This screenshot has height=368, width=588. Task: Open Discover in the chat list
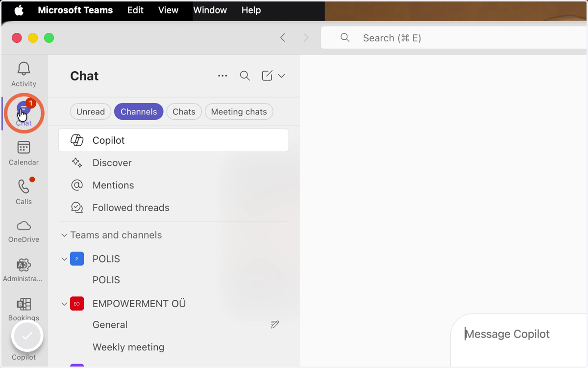click(173, 163)
